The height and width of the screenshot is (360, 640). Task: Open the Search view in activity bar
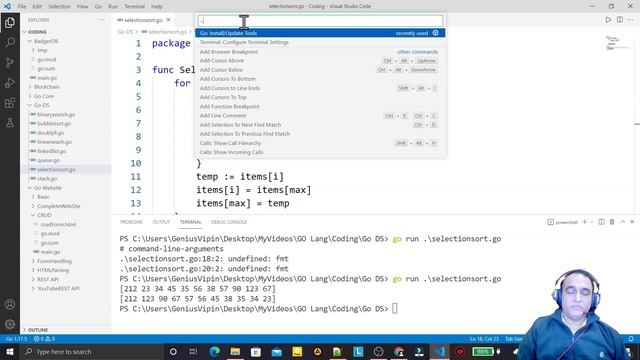10,42
